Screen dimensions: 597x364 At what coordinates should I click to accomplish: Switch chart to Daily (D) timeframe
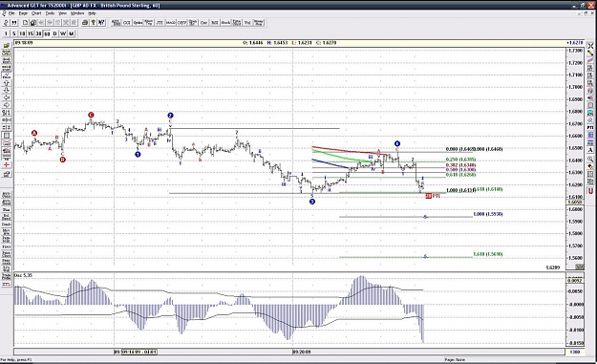(54, 33)
